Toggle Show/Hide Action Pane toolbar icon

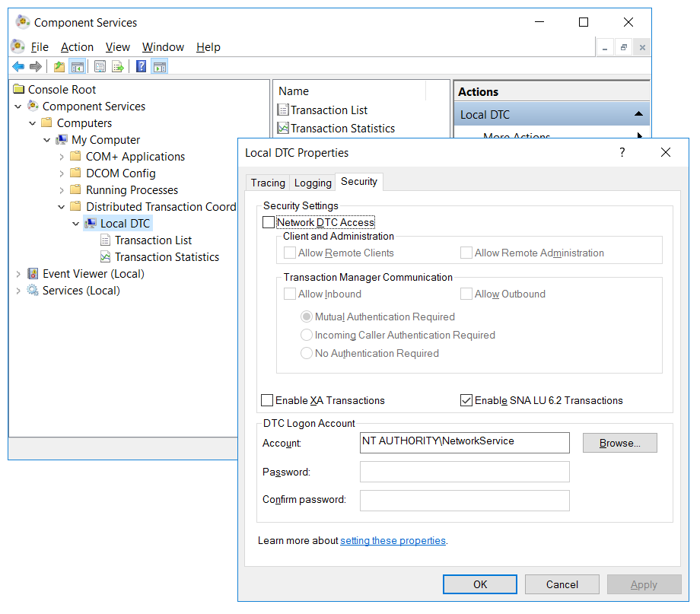(159, 67)
